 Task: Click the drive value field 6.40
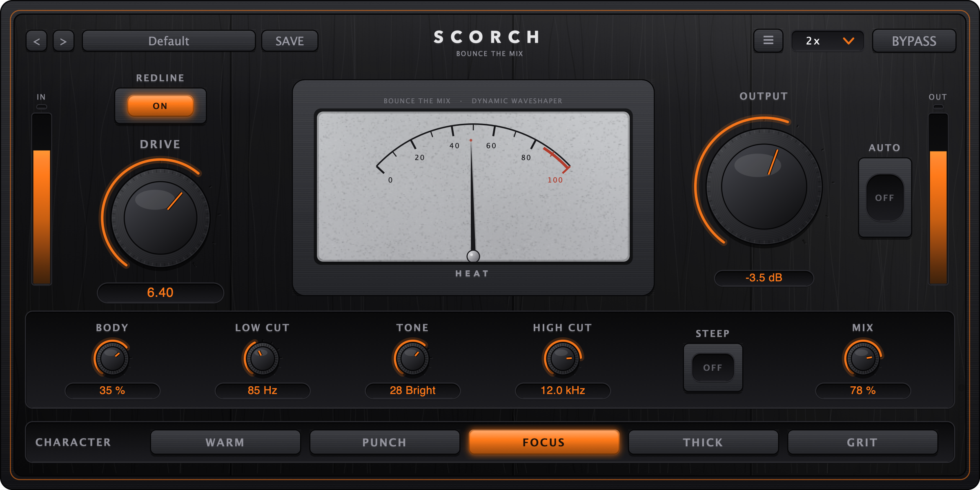point(160,293)
